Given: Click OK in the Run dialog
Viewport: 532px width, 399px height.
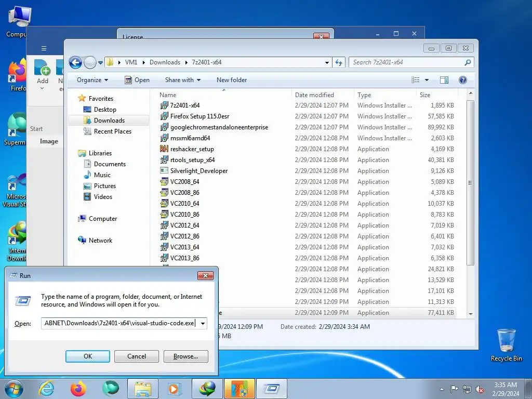Looking at the screenshot, I should [87, 356].
